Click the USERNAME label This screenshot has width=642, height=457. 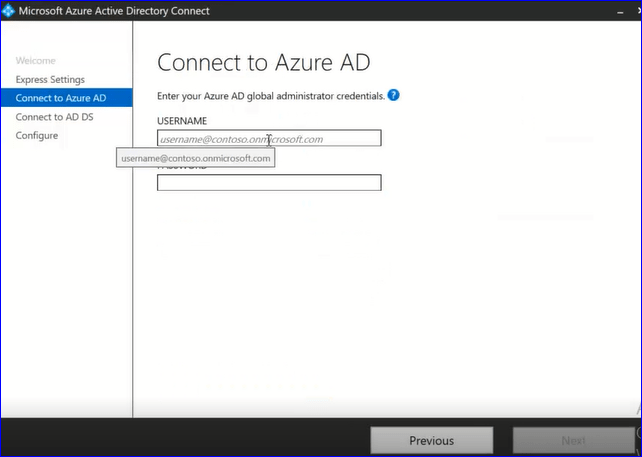click(x=182, y=121)
